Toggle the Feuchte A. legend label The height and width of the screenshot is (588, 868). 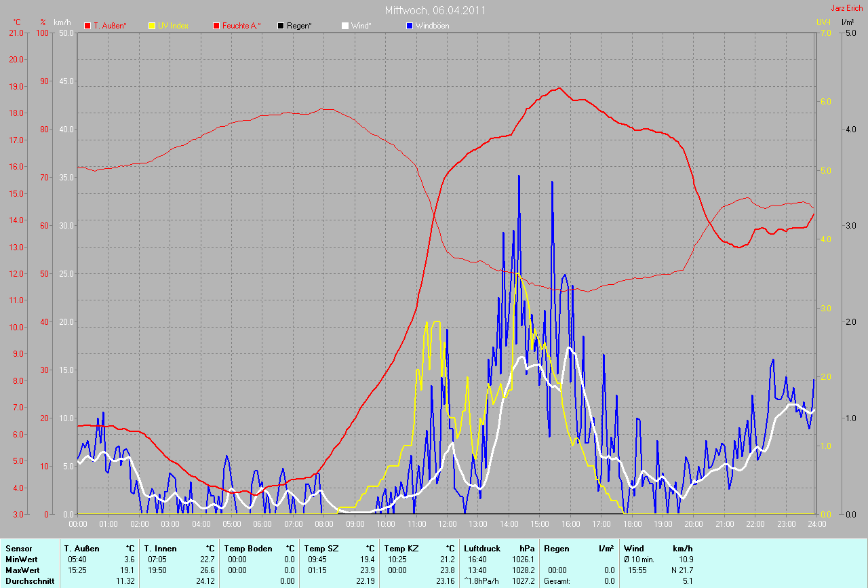(x=241, y=26)
